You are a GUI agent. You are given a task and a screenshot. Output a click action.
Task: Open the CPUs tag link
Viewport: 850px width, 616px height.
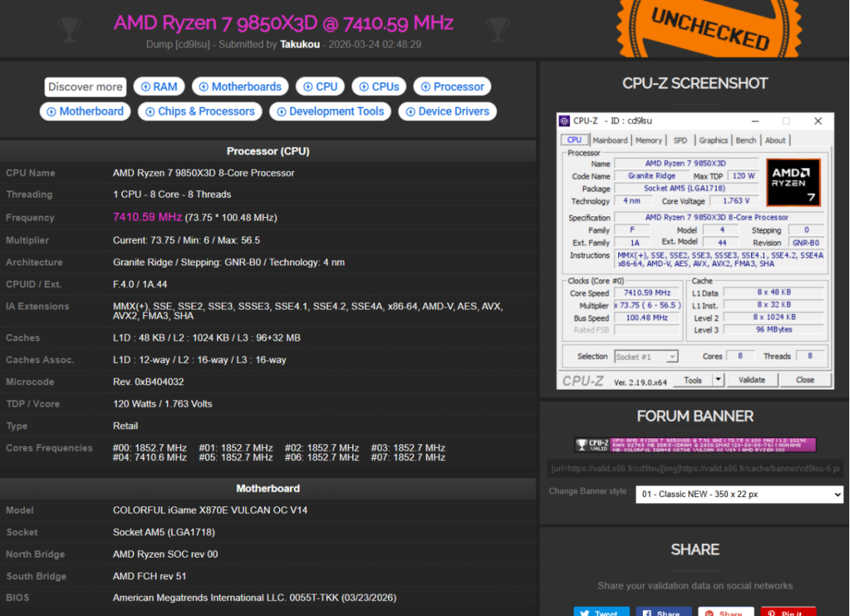point(379,87)
